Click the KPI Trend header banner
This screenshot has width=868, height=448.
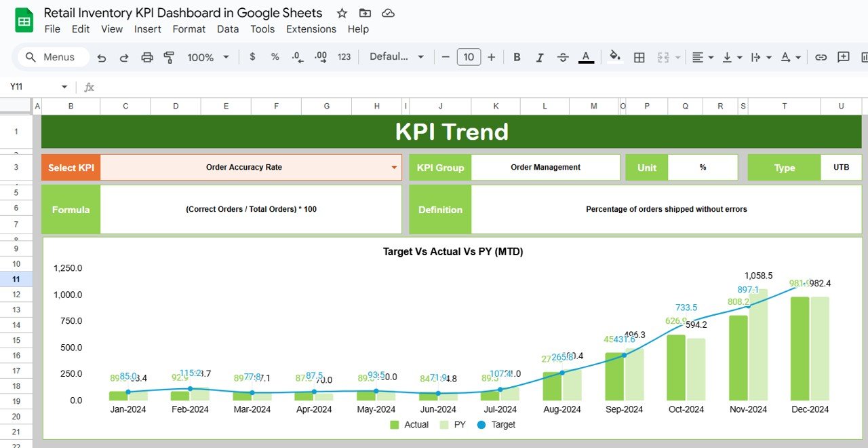[452, 132]
